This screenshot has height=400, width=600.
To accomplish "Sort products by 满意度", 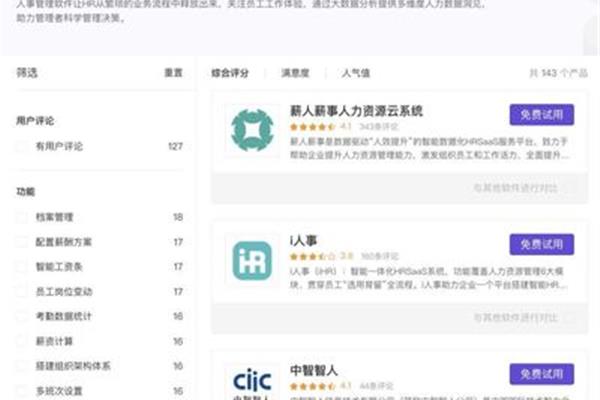I will 295,73.
